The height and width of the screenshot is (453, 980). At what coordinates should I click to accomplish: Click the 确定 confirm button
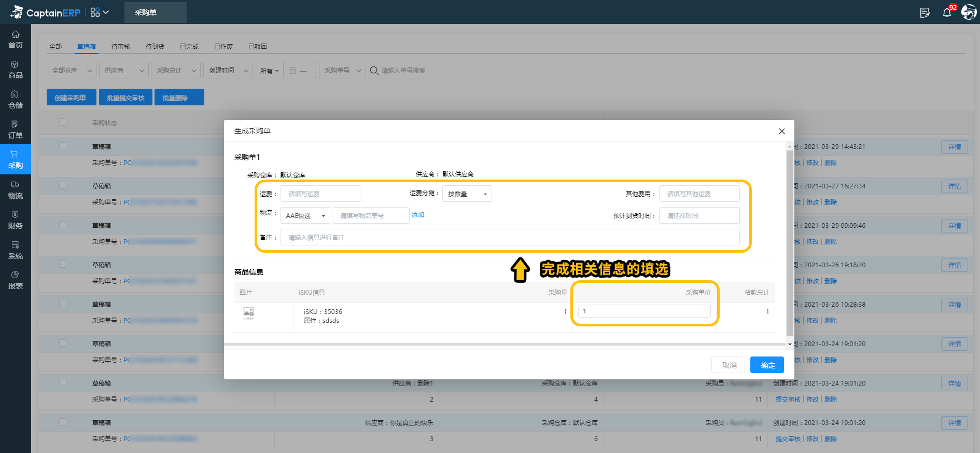(x=767, y=365)
